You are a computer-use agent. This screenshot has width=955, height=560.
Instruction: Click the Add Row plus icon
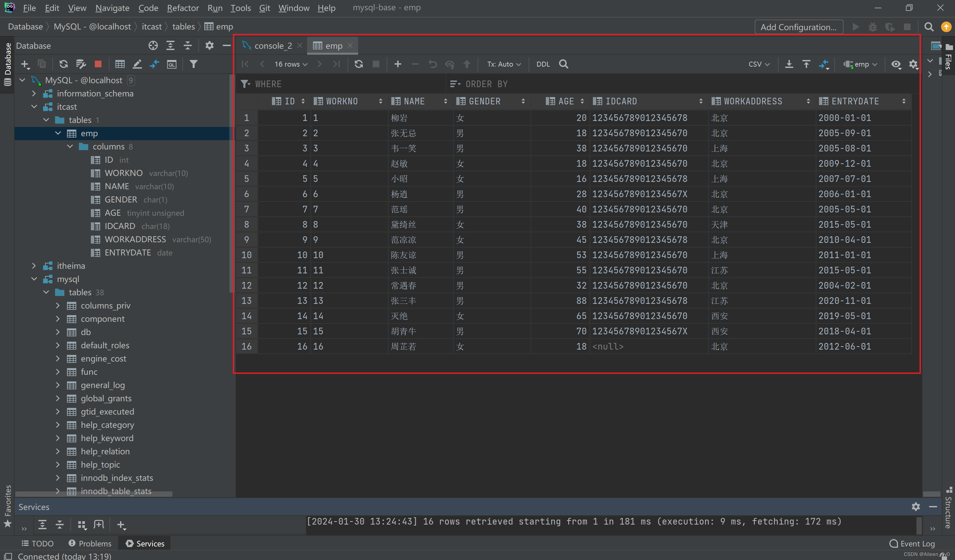pos(398,64)
